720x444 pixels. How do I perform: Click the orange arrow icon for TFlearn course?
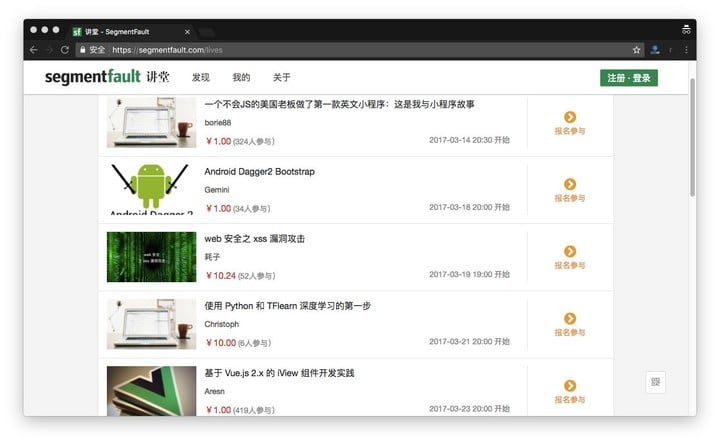[570, 319]
